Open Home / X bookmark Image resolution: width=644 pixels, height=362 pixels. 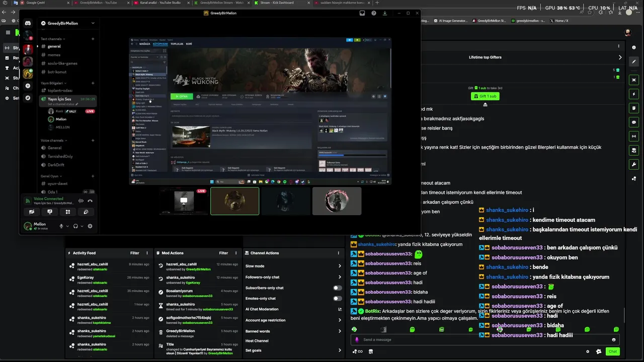(x=559, y=21)
